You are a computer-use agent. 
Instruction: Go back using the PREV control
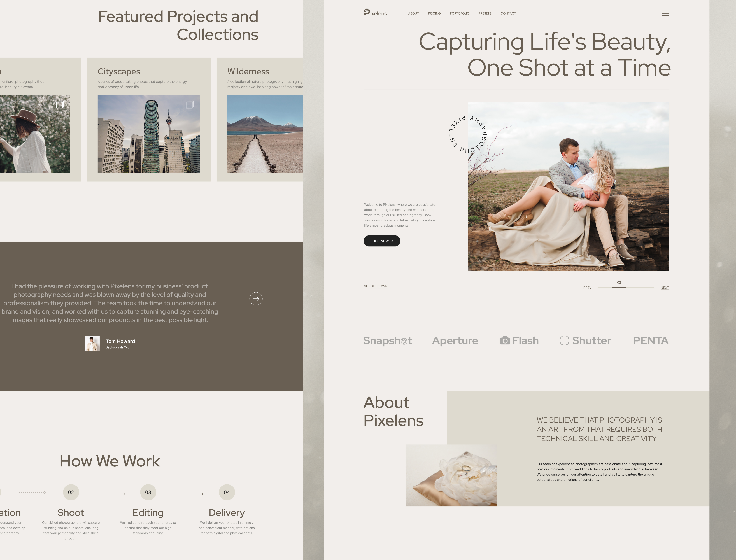point(587,288)
